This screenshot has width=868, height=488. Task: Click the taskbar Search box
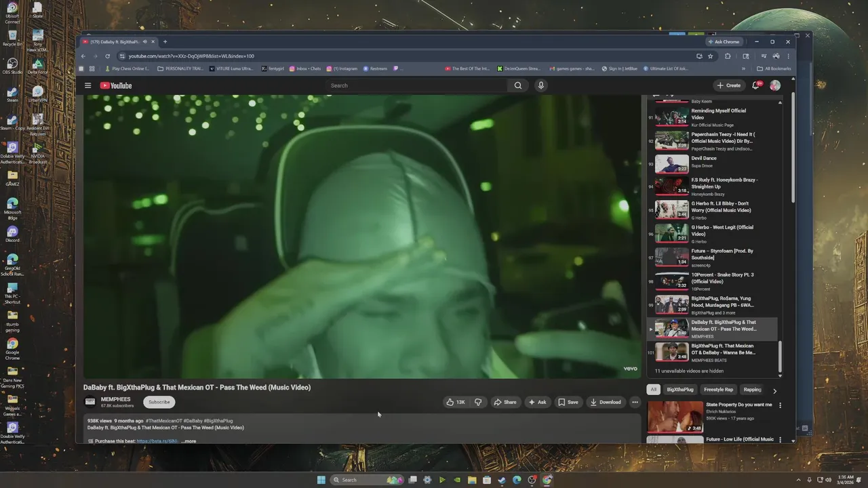pos(366,480)
